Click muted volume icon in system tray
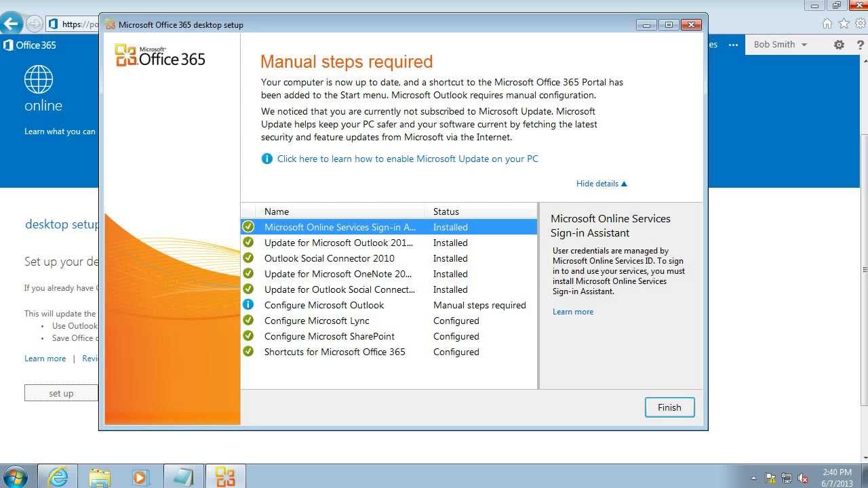This screenshot has width=868, height=488. pyautogui.click(x=804, y=478)
